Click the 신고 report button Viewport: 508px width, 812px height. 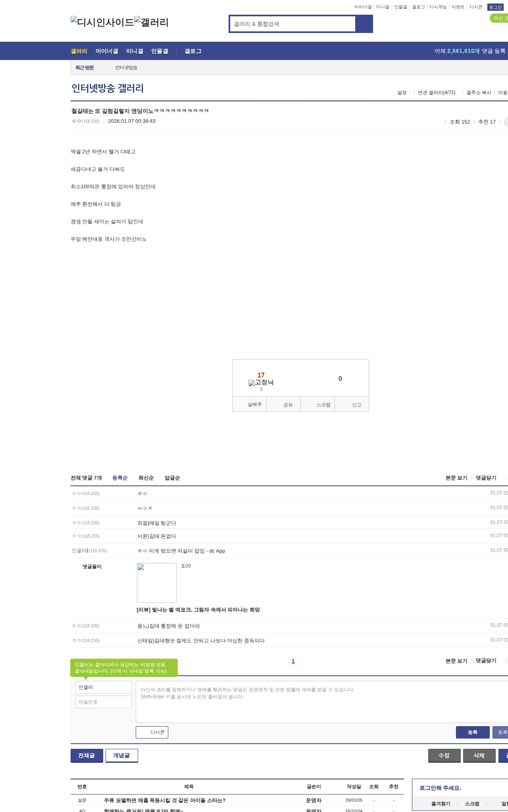(x=352, y=404)
